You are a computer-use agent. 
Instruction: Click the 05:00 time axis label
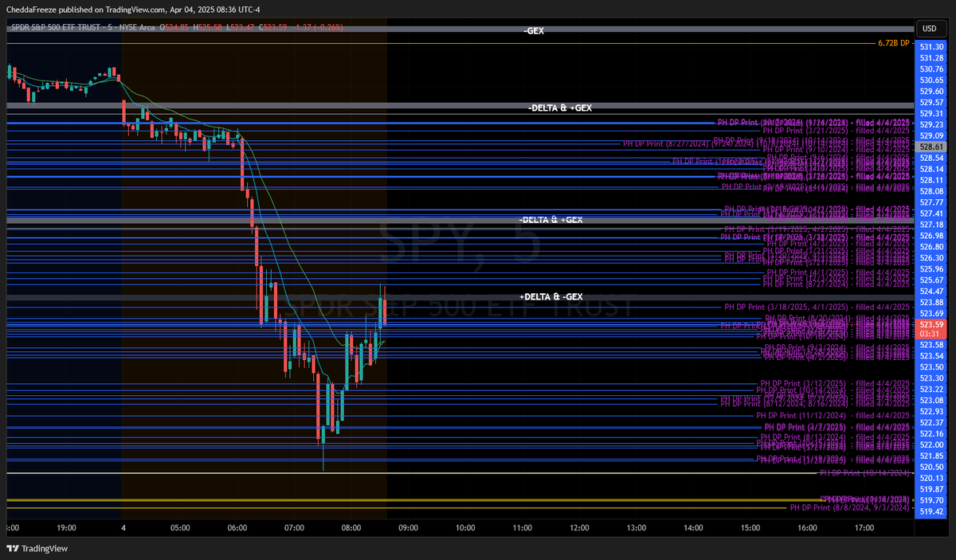(x=180, y=527)
